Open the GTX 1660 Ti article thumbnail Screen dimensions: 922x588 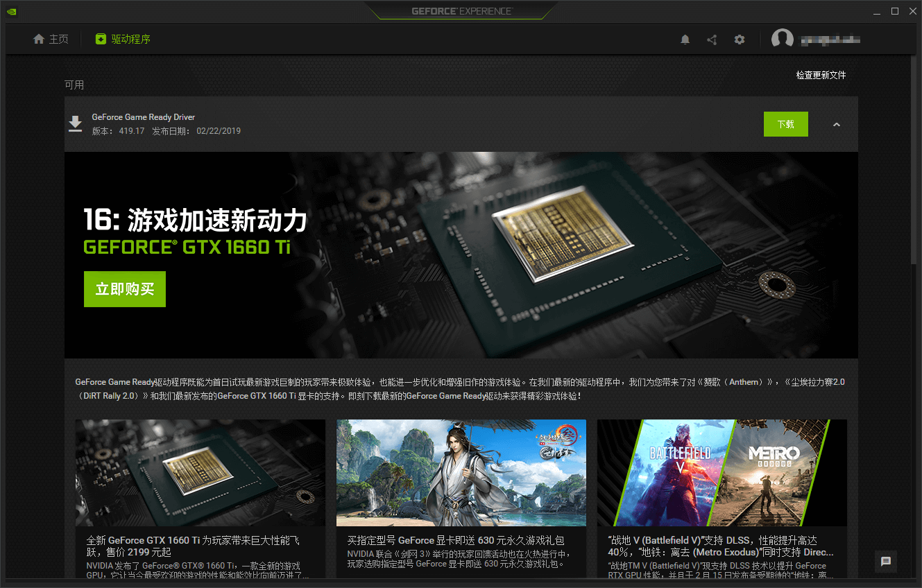200,473
